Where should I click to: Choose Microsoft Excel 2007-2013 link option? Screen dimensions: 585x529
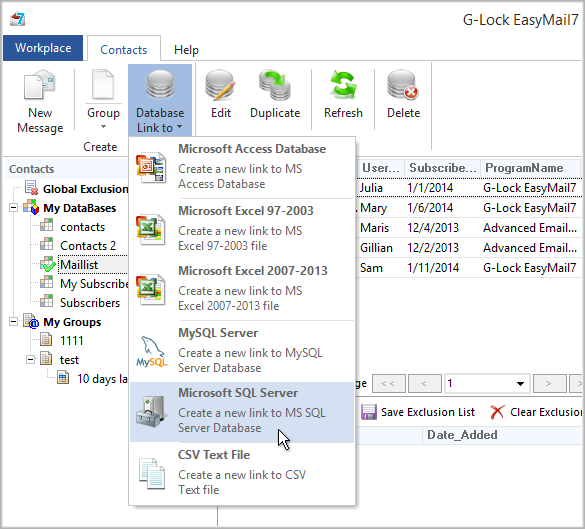click(x=242, y=288)
